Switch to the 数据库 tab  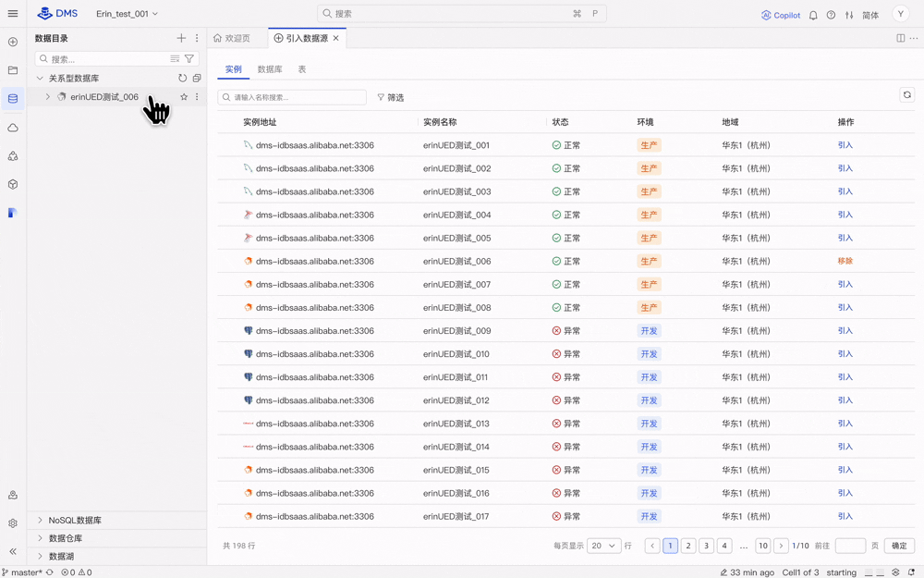coord(270,69)
